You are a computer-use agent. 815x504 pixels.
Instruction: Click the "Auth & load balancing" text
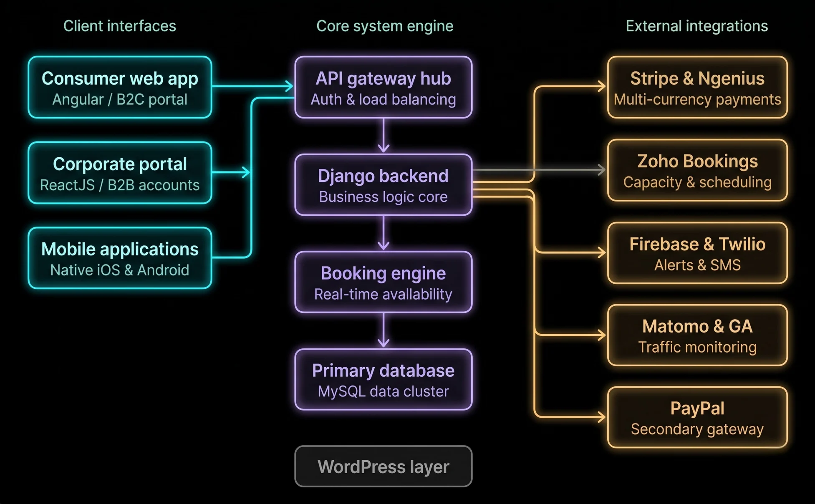(383, 100)
